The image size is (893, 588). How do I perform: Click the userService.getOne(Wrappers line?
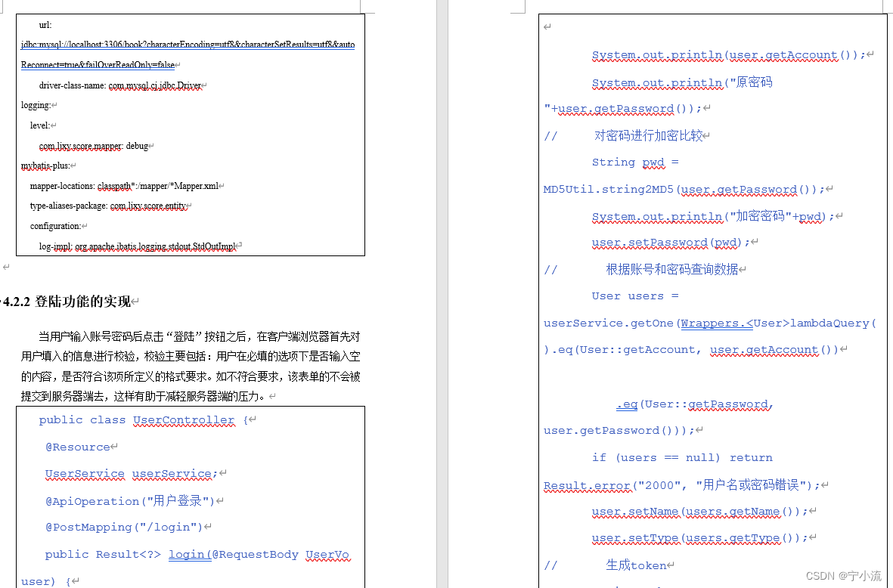click(x=709, y=323)
